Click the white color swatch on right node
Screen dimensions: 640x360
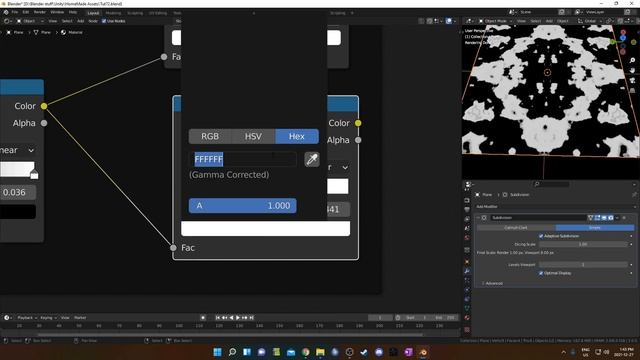338,186
